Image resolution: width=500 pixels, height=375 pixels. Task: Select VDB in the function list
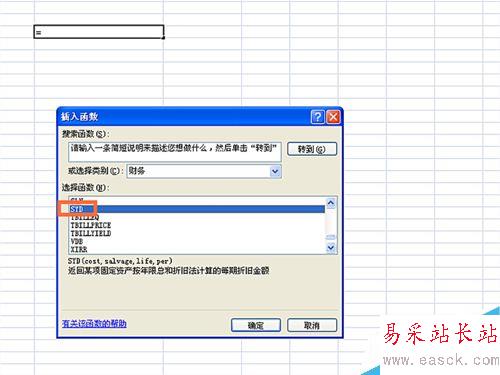pyautogui.click(x=77, y=241)
